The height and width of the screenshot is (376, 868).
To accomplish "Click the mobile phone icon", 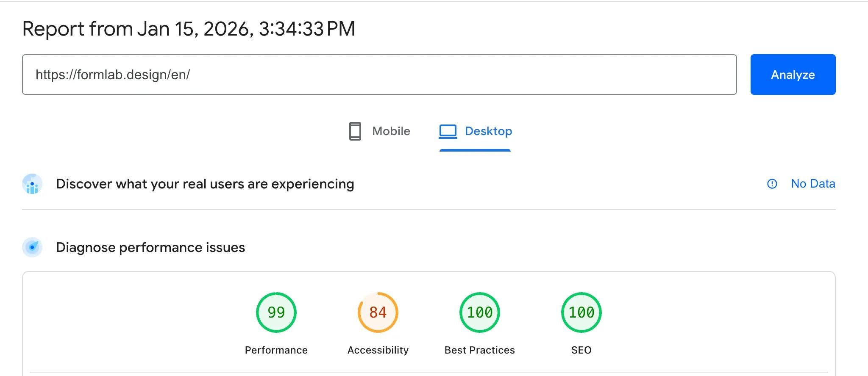I will (355, 131).
